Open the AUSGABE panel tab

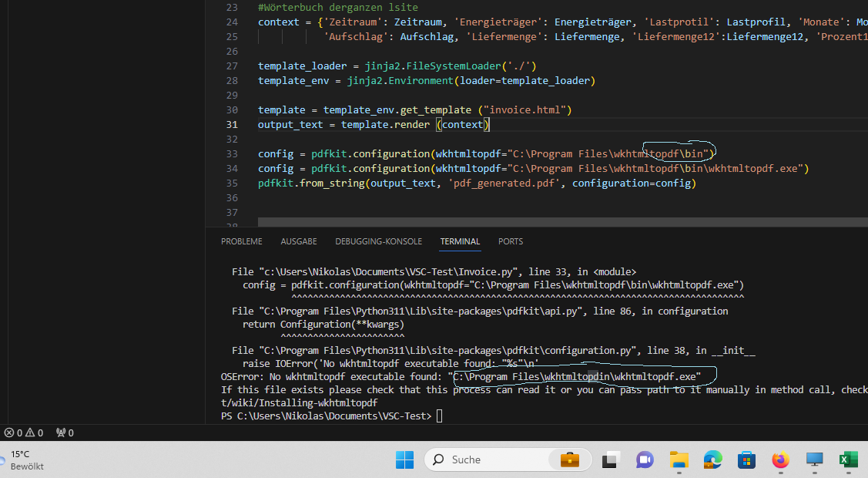pyautogui.click(x=298, y=241)
